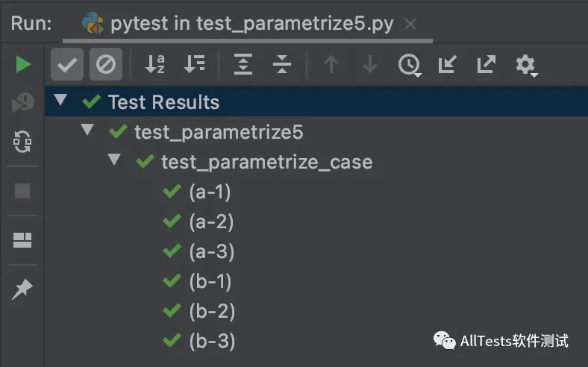
Task: Pin the run tab with pushpin icon
Action: pyautogui.click(x=23, y=289)
